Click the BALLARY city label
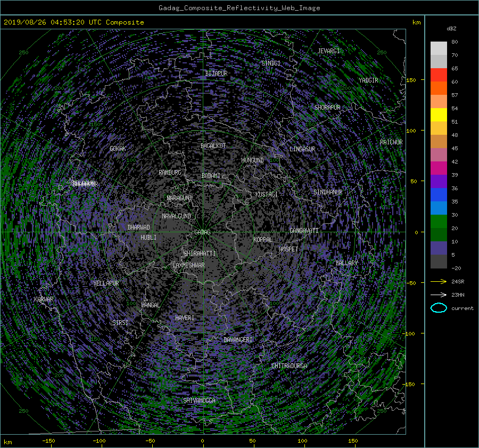This screenshot has width=479, height=448. 346,263
